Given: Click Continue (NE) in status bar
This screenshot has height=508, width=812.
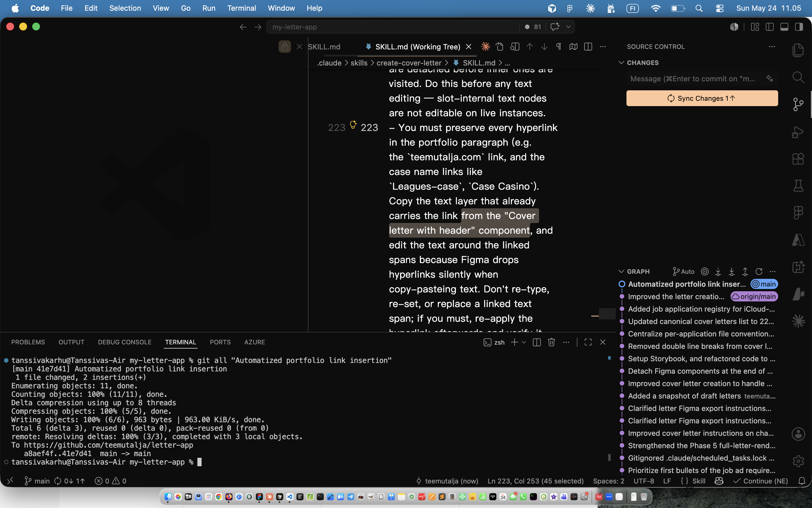Looking at the screenshot, I should (760, 481).
